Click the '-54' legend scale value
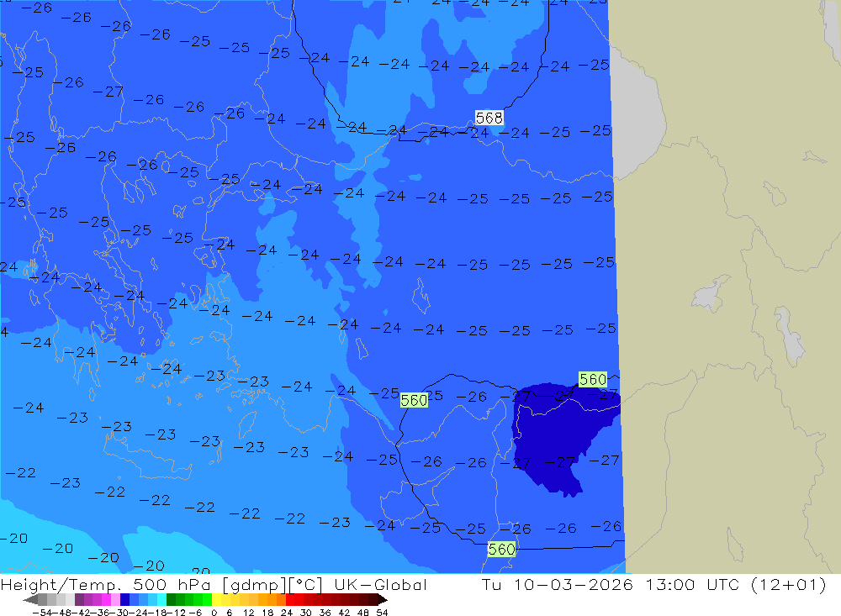The width and height of the screenshot is (841, 616). 42,613
